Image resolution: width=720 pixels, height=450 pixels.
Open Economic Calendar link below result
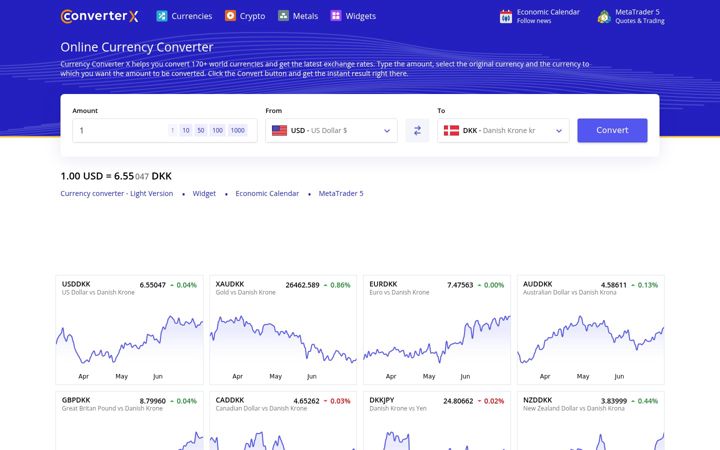point(267,193)
